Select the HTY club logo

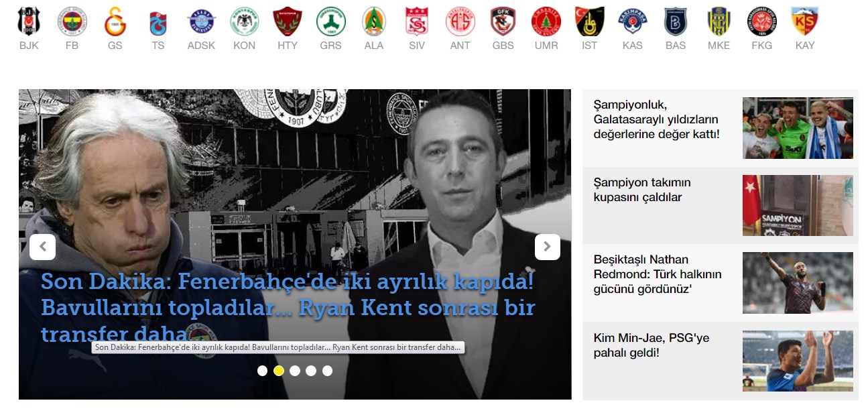(x=288, y=21)
